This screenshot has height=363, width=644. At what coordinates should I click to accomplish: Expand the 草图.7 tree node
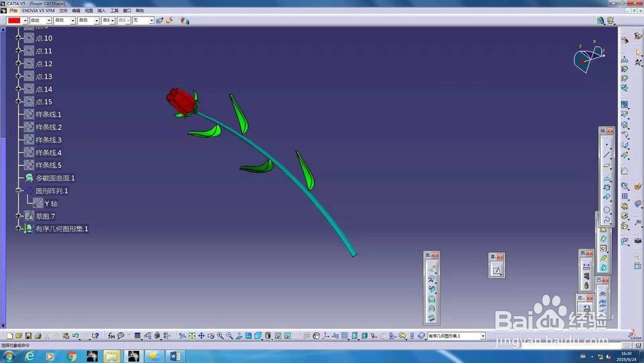click(x=18, y=216)
